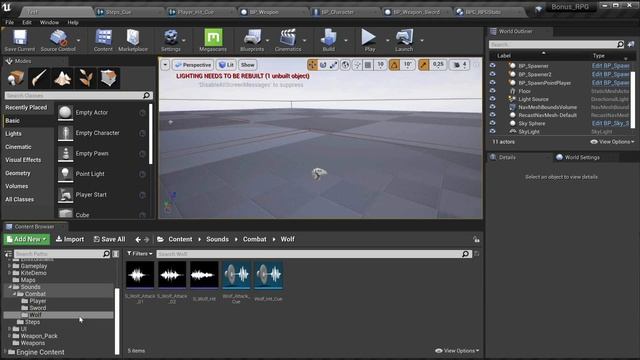Select the Place mode icon
640x360 pixels.
[16, 78]
